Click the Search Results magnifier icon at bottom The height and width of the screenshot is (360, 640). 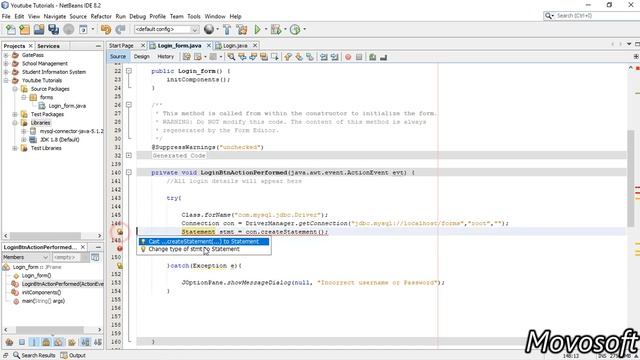(16, 355)
